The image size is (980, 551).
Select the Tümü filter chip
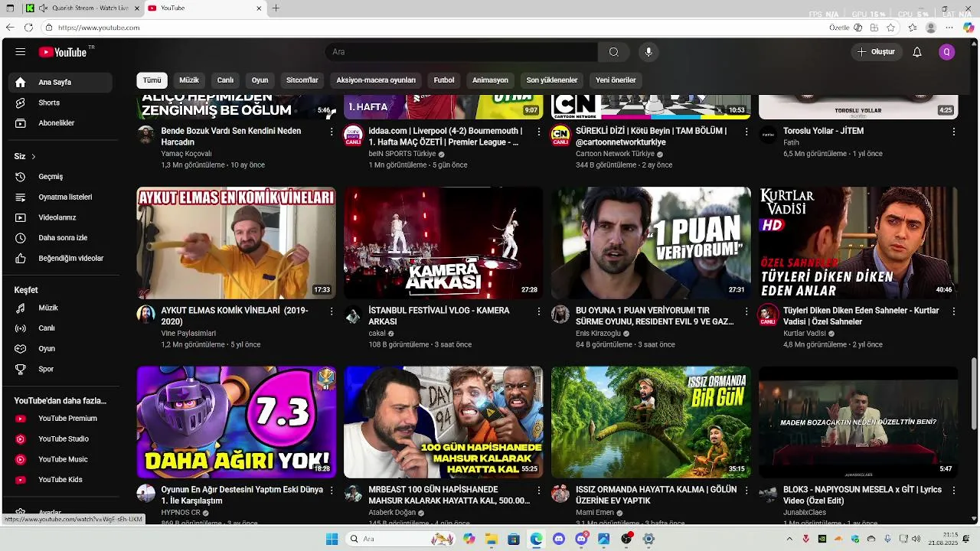[152, 80]
